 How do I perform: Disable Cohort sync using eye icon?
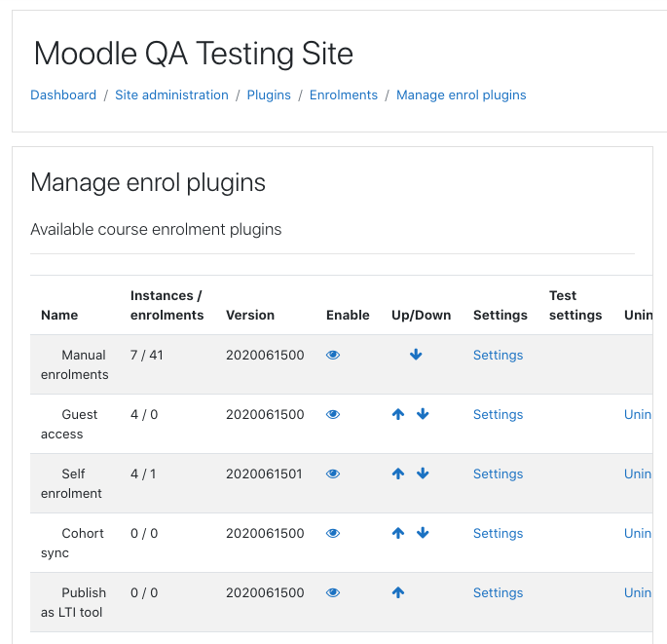click(x=333, y=533)
